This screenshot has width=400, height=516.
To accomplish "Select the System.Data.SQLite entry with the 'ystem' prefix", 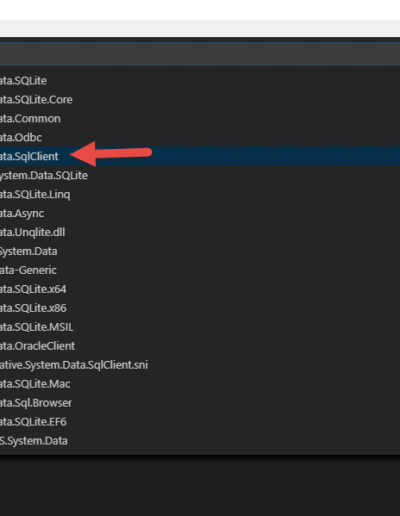I will click(x=200, y=175).
